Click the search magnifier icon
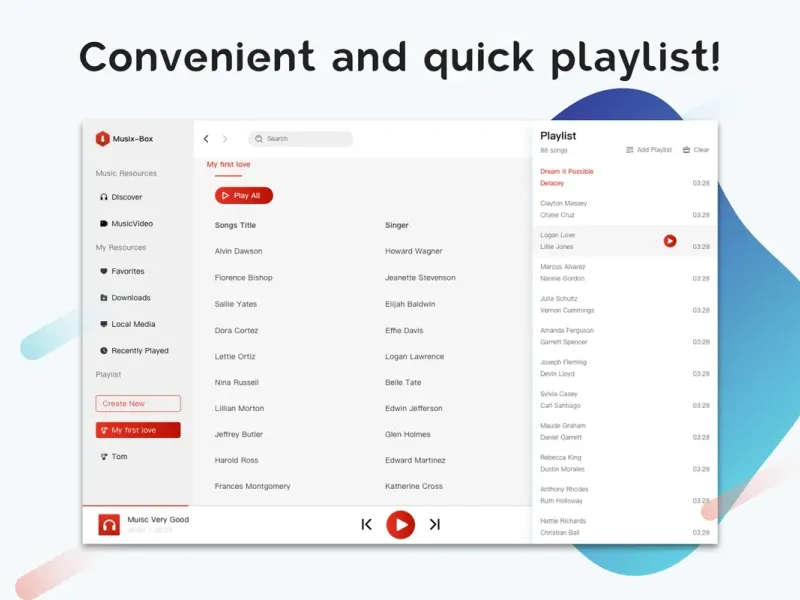800x600 pixels. tap(259, 139)
